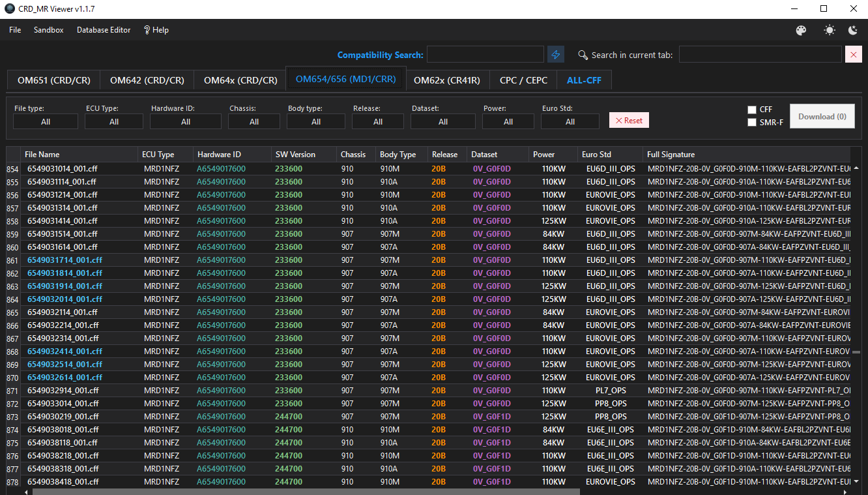Sort by Hardware ID column header
This screenshot has width=868, height=495.
click(x=233, y=155)
